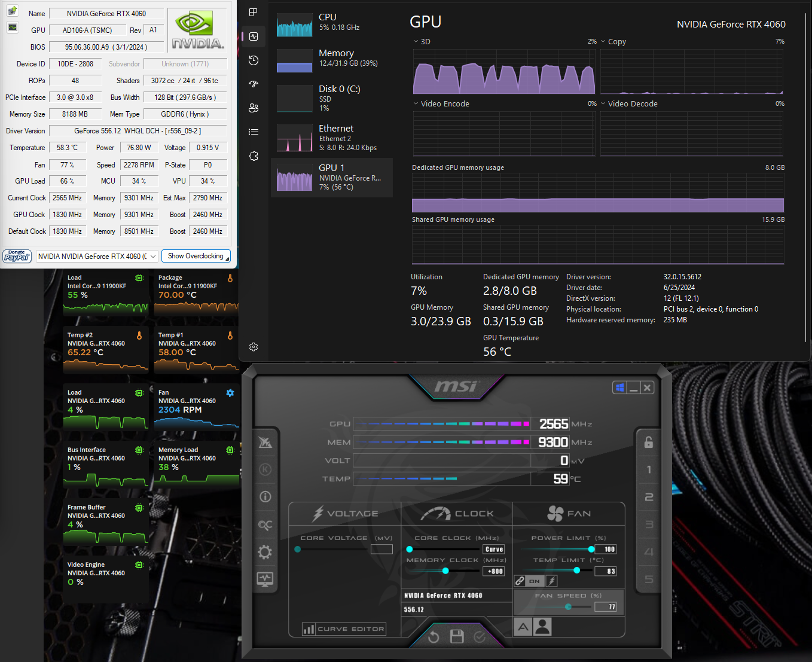
Task: Open MSI Afterburner settings gear
Action: 265,551
